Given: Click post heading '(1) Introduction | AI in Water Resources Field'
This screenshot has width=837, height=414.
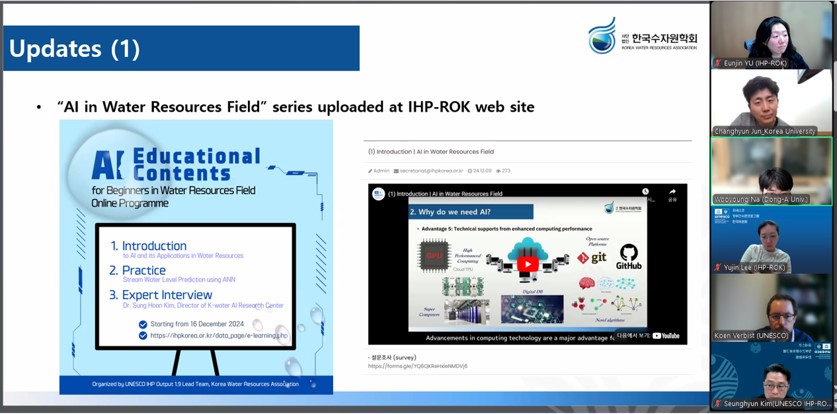Looking at the screenshot, I should [x=431, y=152].
